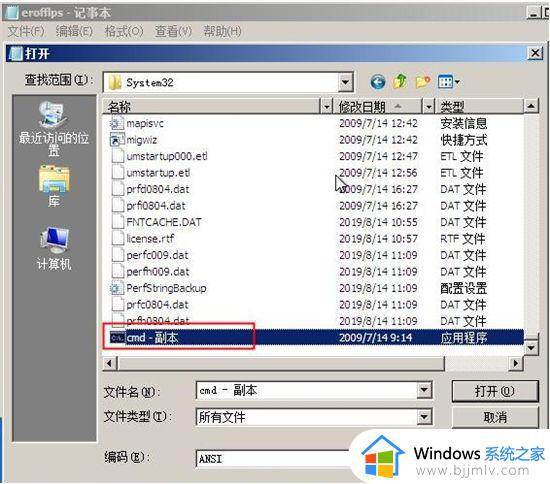Image resolution: width=550 pixels, height=484 pixels.
Task: Select the file name prfi0804.dat
Action: (156, 206)
